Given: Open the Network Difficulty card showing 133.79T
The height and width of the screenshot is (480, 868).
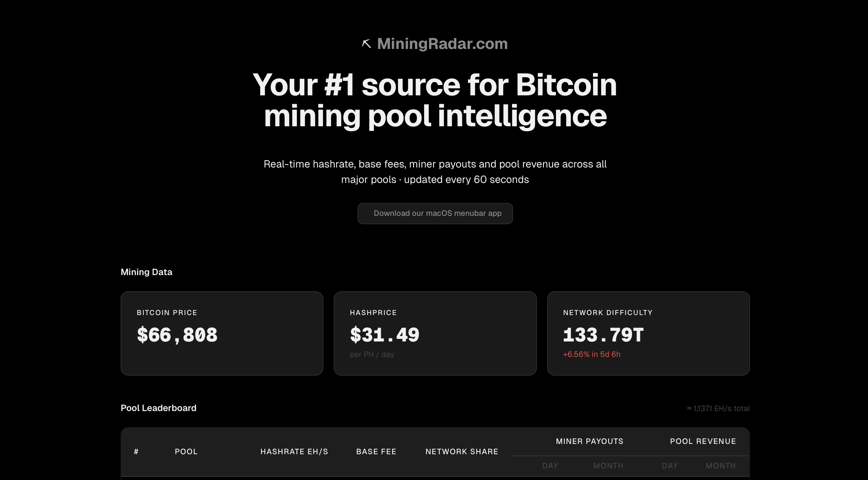Looking at the screenshot, I should 648,333.
